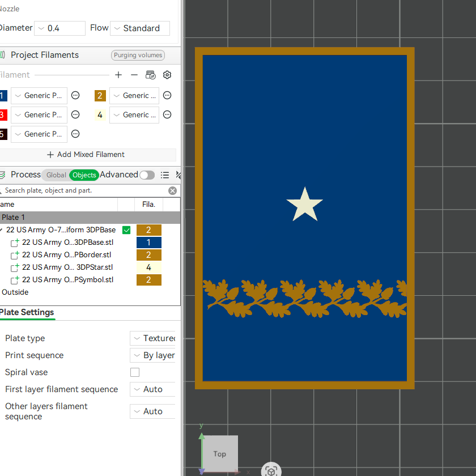Sync filament list from AMS icon

151,75
